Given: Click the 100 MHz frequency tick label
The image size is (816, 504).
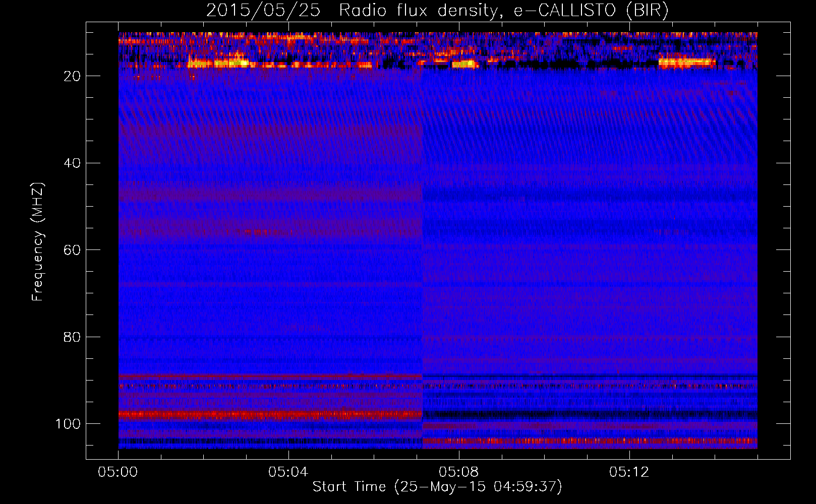Looking at the screenshot, I should [69, 424].
